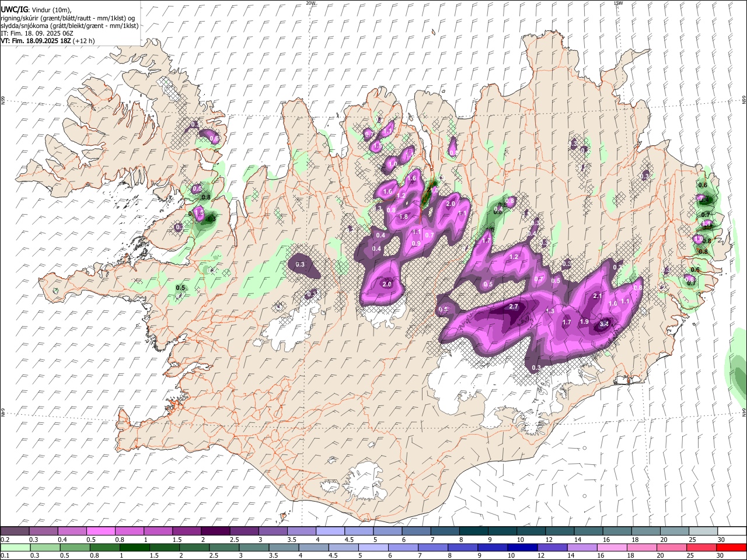Click the 1.9 snowfall value on the map

(x=584, y=322)
